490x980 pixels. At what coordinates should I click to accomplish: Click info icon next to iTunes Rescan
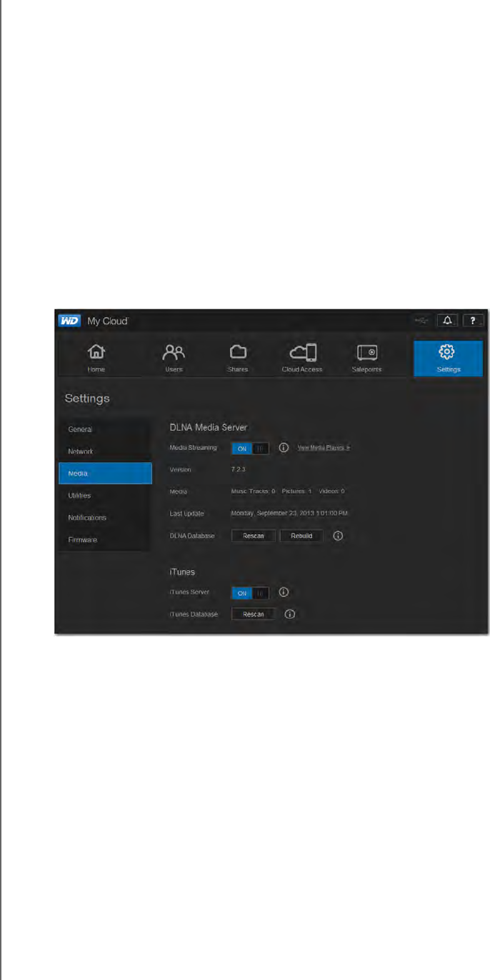[290, 614]
